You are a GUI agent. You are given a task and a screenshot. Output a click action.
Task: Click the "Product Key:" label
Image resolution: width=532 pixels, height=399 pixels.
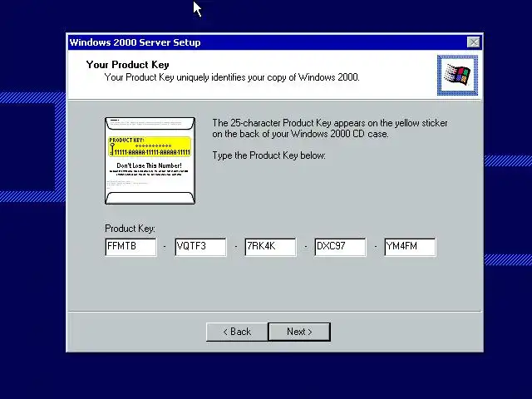[130, 229]
